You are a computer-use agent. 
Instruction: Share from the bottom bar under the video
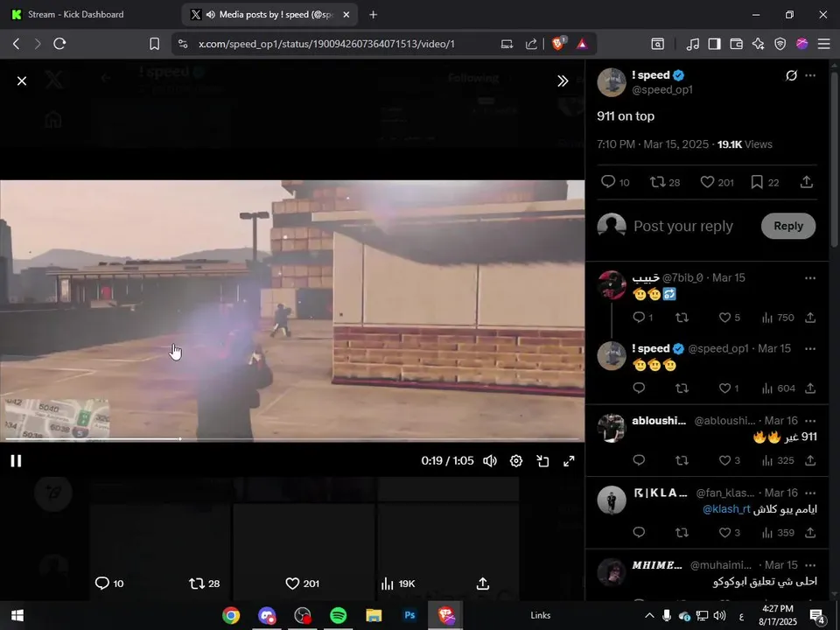483,584
